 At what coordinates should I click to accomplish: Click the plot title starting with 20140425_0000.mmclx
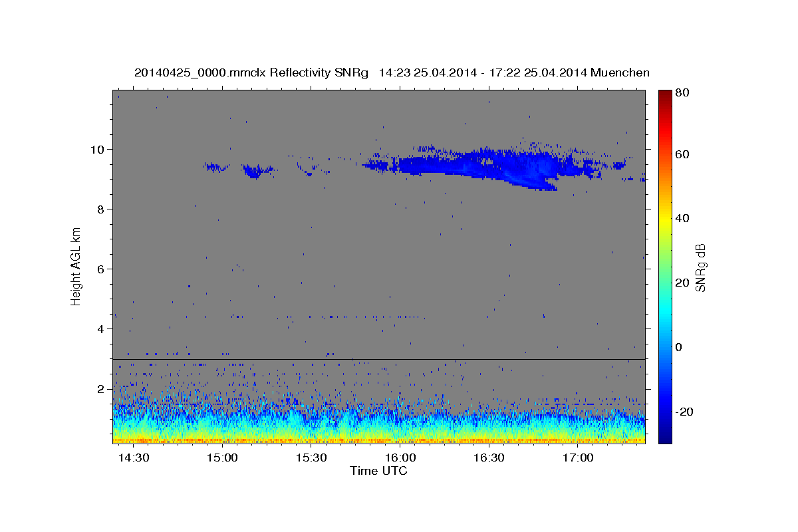coord(392,72)
